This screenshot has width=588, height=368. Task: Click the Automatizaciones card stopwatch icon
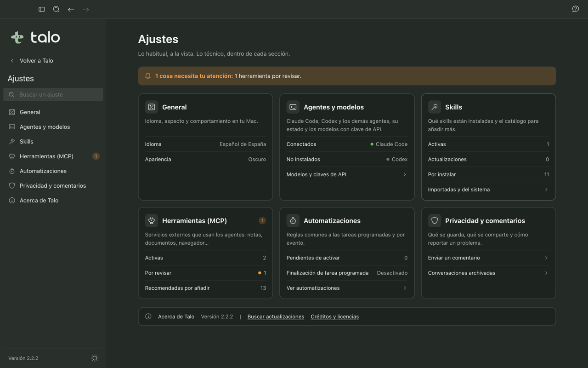click(x=293, y=220)
